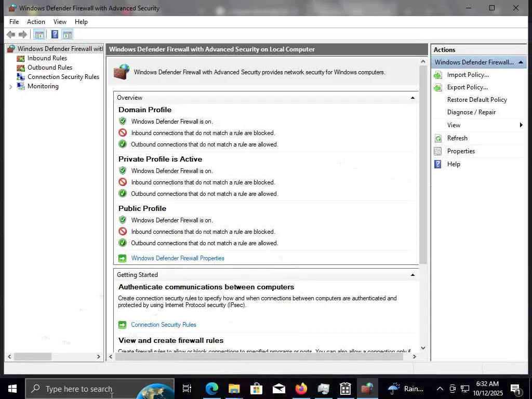Screen dimensions: 532x399
Task: Click the Properties icon in Actions pane
Action: click(438, 151)
